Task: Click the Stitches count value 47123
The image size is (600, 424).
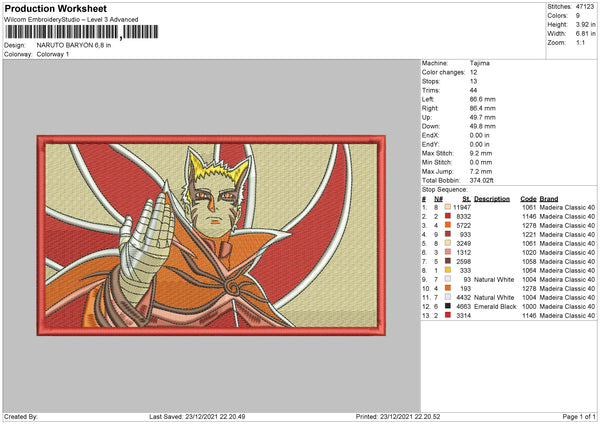Action: tap(585, 7)
